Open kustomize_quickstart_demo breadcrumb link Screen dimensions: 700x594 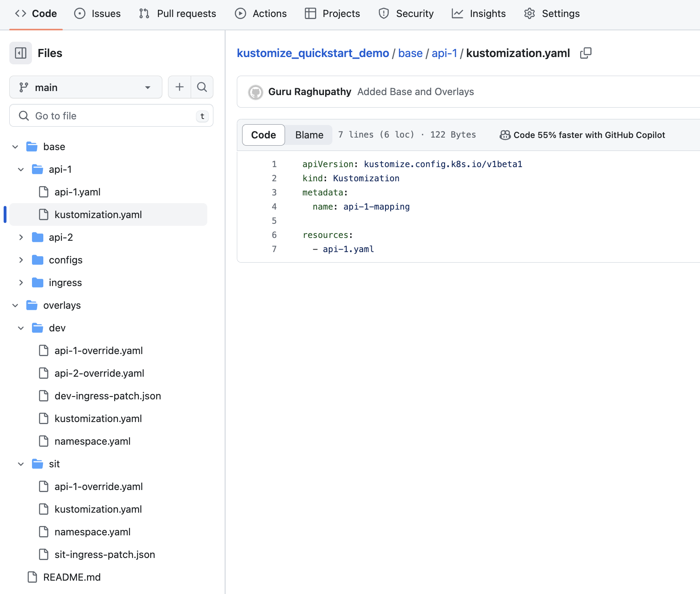pyautogui.click(x=313, y=53)
